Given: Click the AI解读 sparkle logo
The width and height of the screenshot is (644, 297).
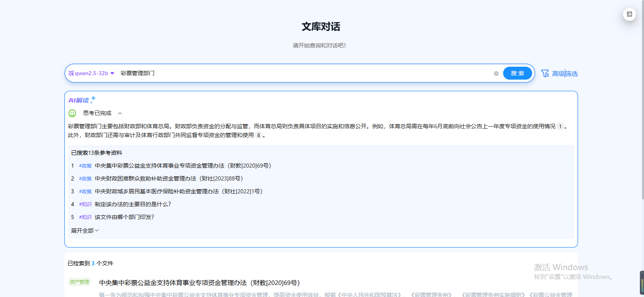Looking at the screenshot, I should click(82, 100).
